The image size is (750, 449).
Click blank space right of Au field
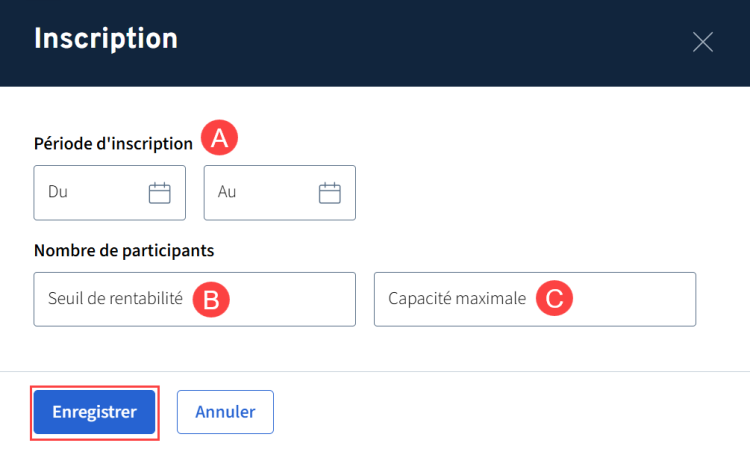tap(540, 193)
